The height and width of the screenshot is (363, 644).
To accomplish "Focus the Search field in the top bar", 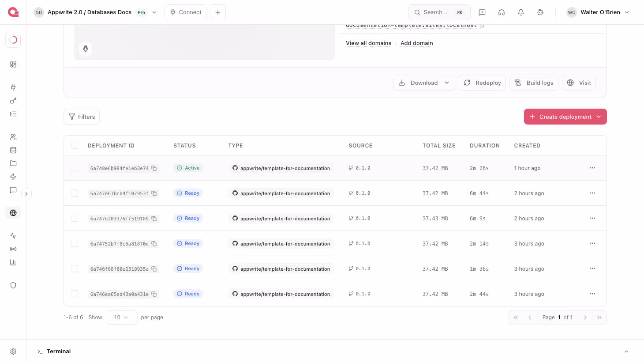I will click(x=439, y=12).
